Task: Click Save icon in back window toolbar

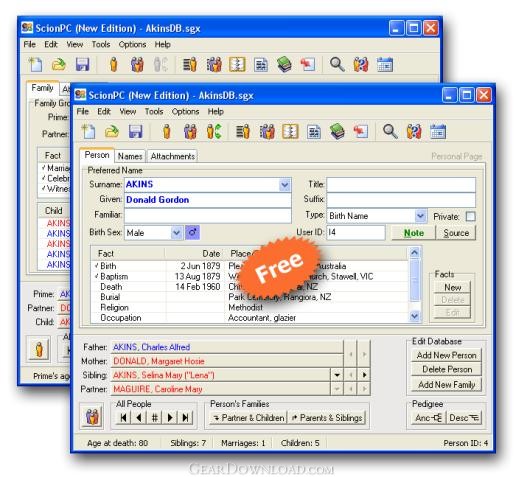Action: 82,64
